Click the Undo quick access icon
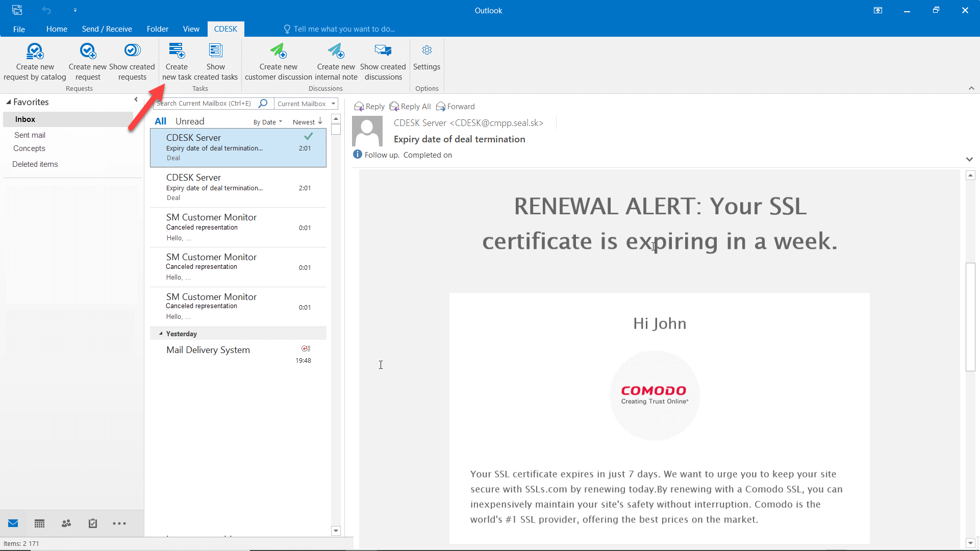980x551 pixels. coord(46,10)
